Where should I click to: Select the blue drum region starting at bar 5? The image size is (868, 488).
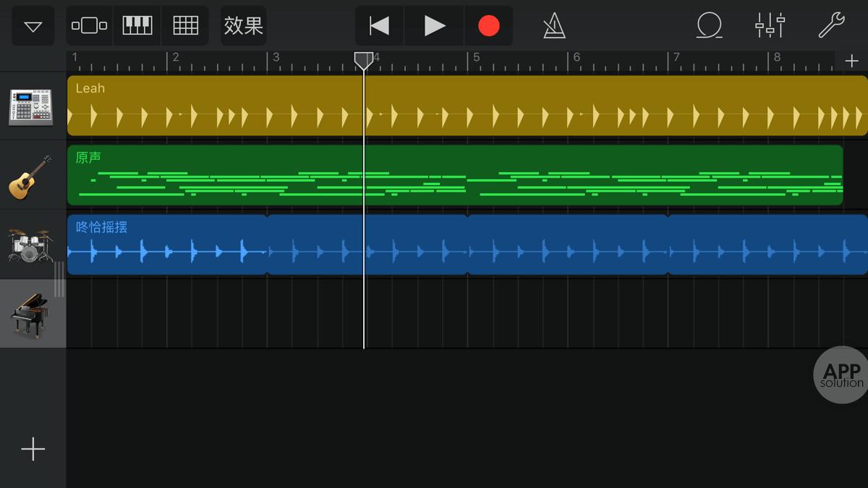(568, 244)
